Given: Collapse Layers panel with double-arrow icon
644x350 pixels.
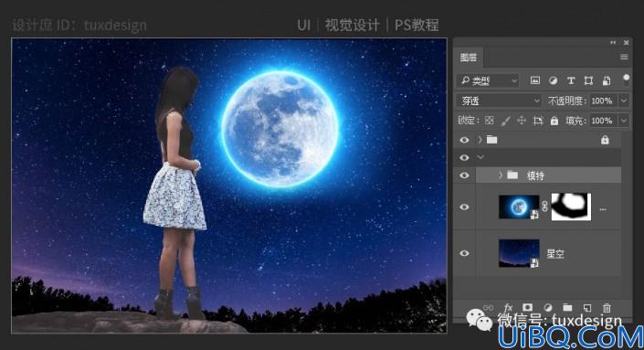Looking at the screenshot, I should [x=613, y=42].
